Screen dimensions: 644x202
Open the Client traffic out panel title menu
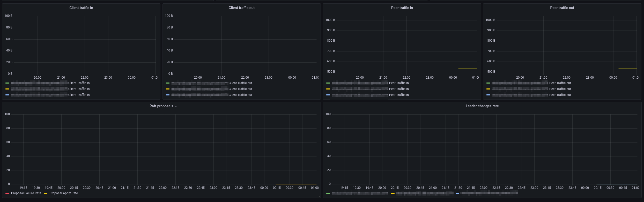241,8
